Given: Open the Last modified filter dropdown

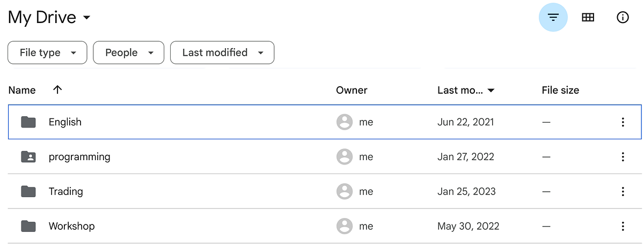Looking at the screenshot, I should coord(222,52).
